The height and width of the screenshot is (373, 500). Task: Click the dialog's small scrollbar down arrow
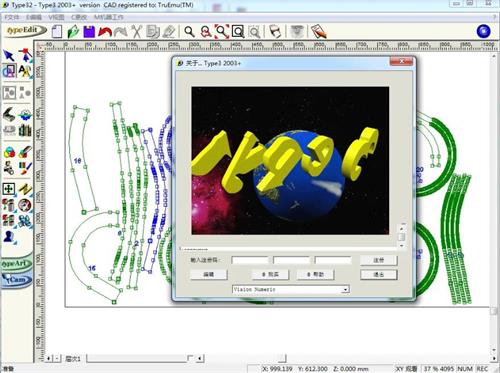[x=402, y=245]
